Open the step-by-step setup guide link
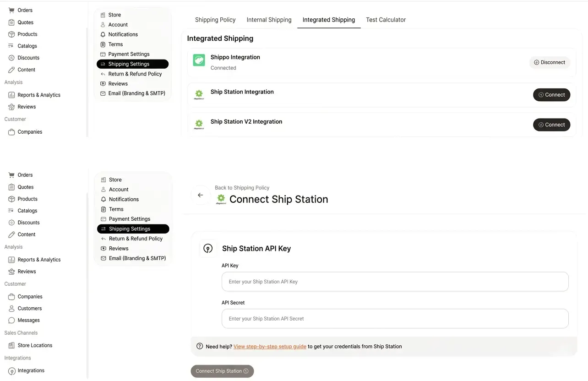This screenshot has height=381, width=588. tap(270, 347)
